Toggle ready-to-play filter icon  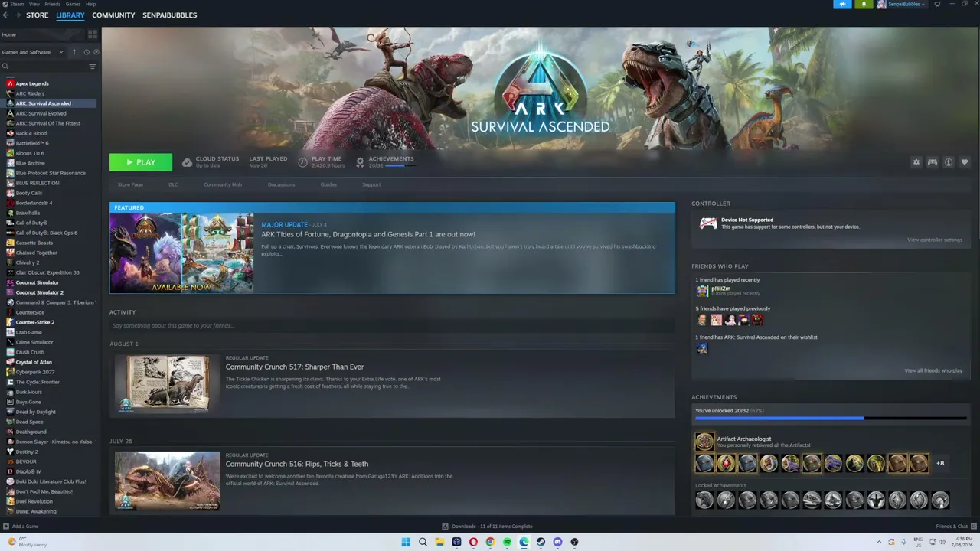click(96, 52)
